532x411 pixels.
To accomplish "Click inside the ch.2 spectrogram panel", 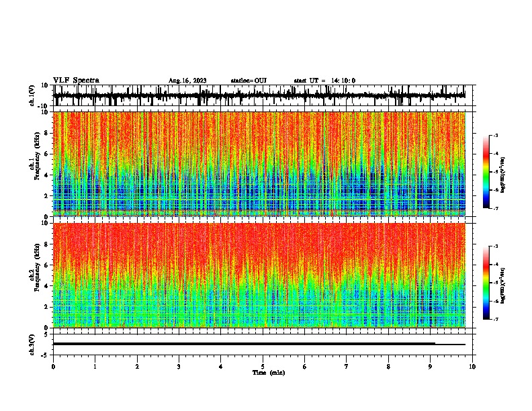I will 259,275.
